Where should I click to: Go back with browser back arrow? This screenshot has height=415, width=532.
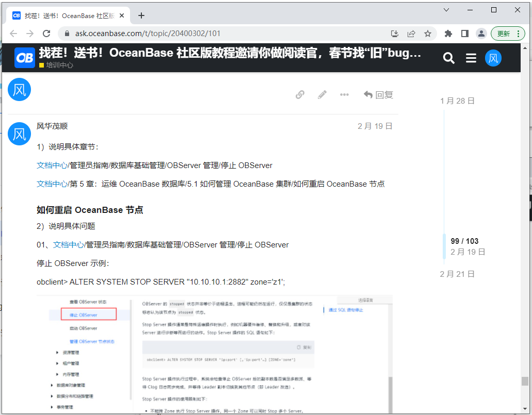[x=13, y=34]
